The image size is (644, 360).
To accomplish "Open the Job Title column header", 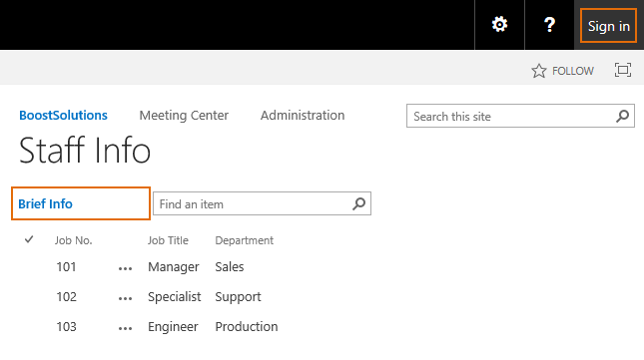I will [168, 240].
